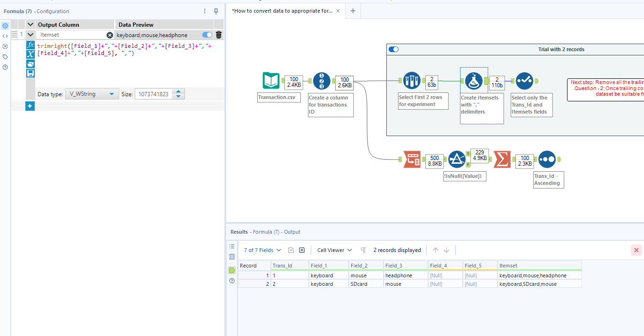Toggle the paragraph mark in Results toolbar
Image resolution: width=644 pixels, height=336 pixels.
[363, 250]
